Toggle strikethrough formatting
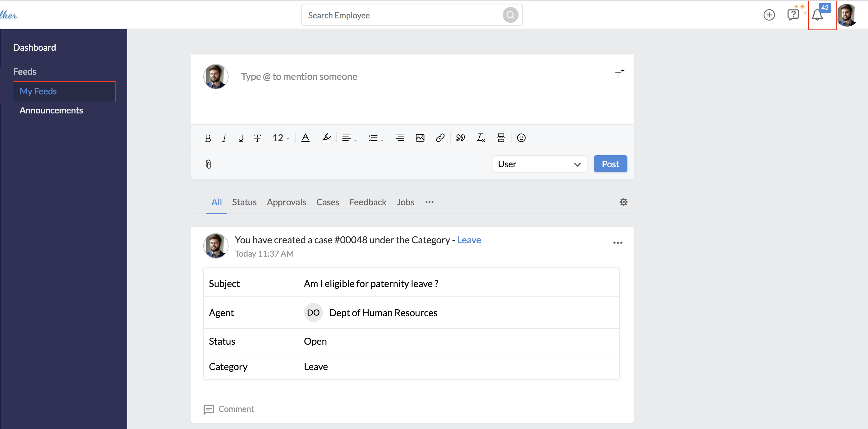The height and width of the screenshot is (429, 868). click(257, 138)
